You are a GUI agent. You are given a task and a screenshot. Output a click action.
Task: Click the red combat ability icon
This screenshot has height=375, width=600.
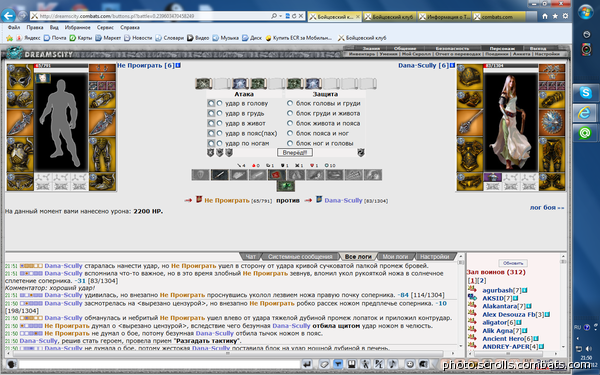(x=277, y=175)
